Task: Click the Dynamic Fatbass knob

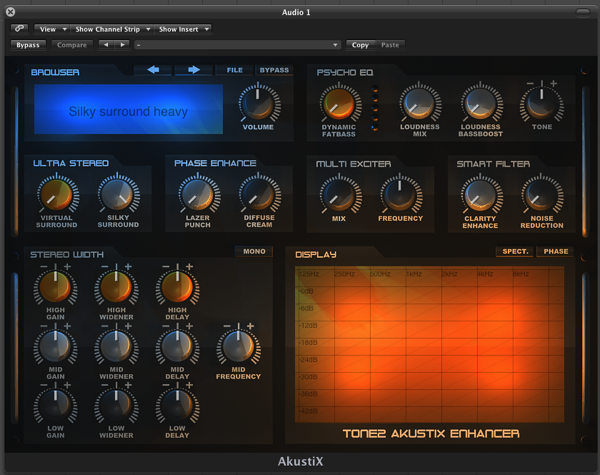Action: tap(339, 103)
